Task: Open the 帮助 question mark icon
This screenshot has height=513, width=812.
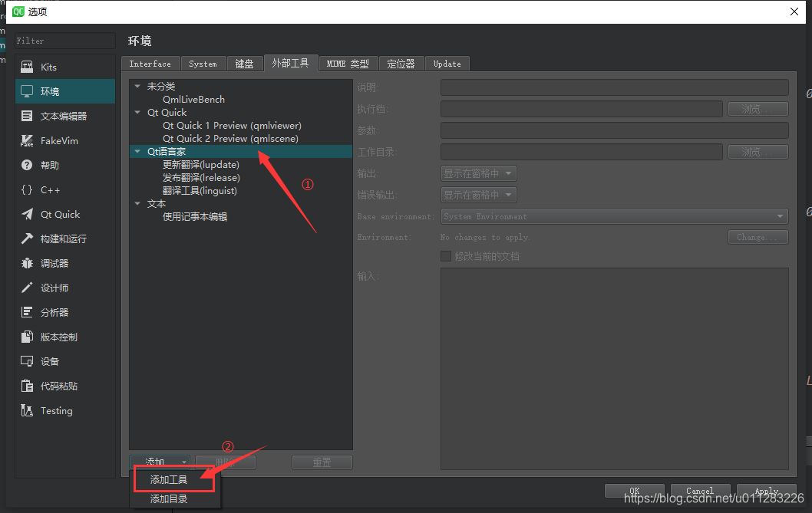Action: click(27, 165)
